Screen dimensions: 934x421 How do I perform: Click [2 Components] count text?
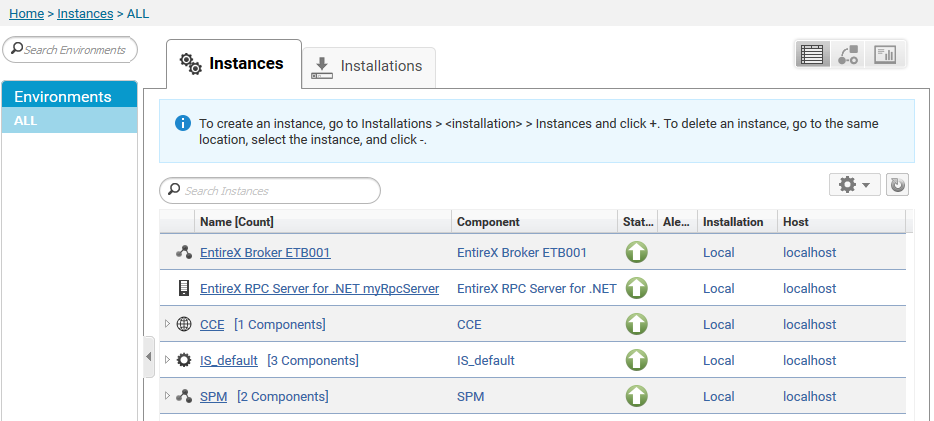click(x=282, y=396)
